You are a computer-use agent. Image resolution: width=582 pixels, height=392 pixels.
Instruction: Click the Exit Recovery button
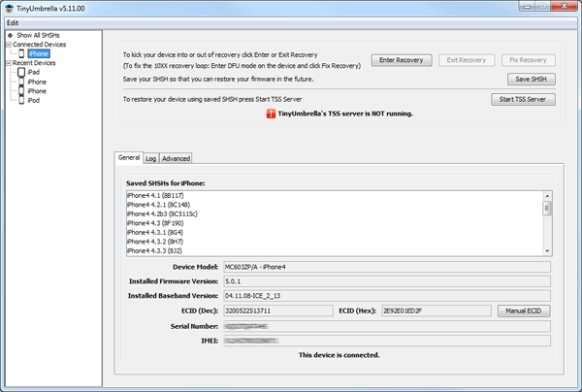click(467, 60)
